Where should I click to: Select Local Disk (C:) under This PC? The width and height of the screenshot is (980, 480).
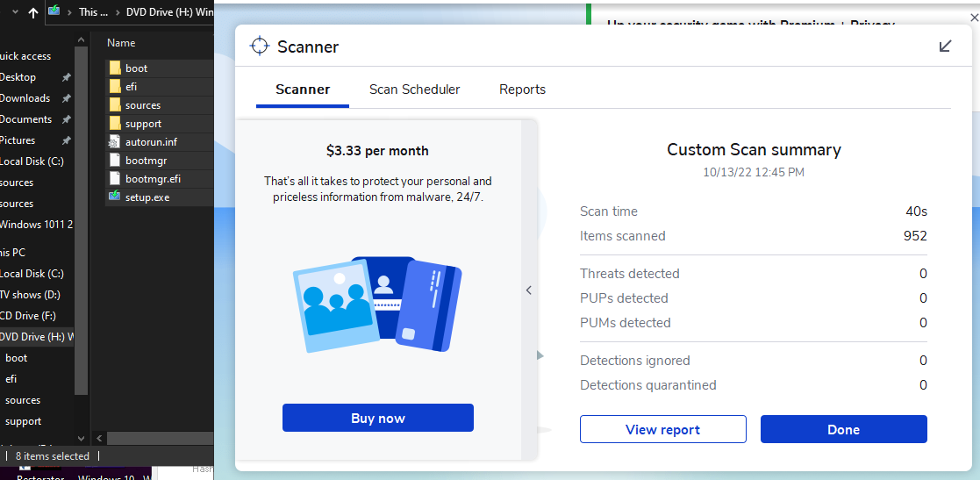[32, 274]
